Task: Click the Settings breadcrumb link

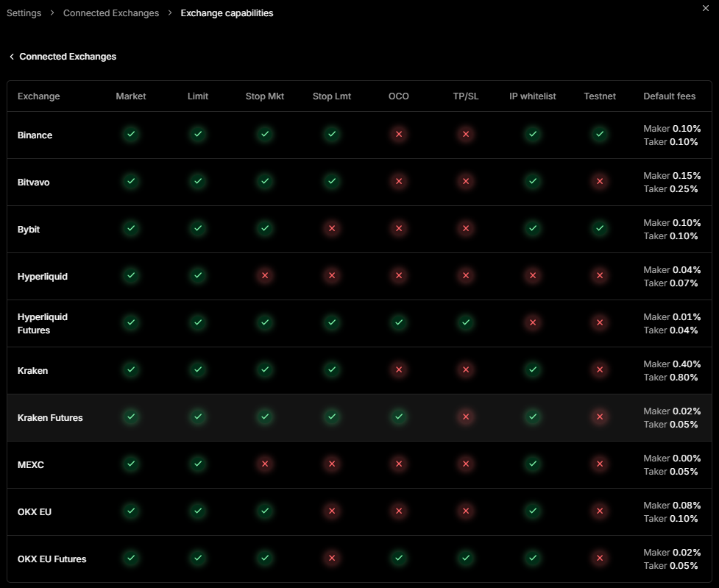Action: (24, 13)
